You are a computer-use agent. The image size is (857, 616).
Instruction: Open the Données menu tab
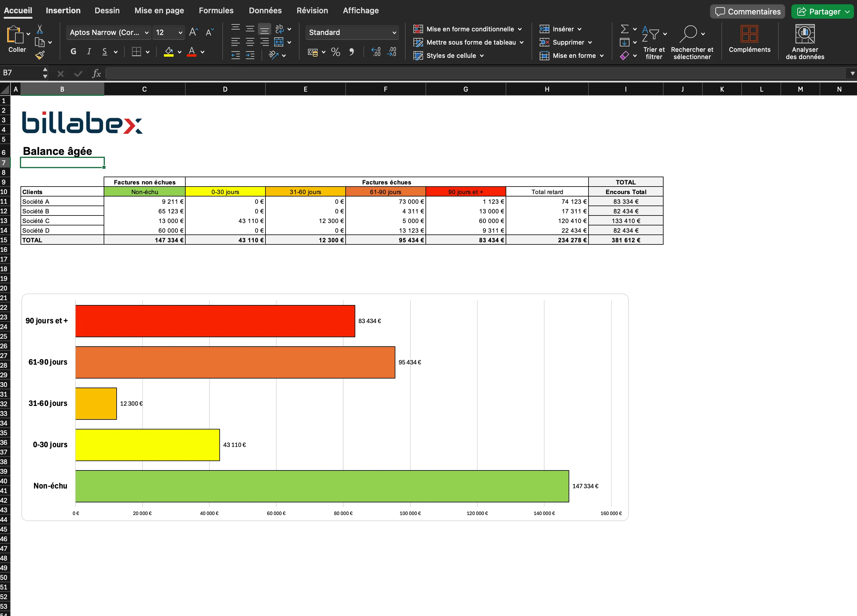[x=265, y=10]
